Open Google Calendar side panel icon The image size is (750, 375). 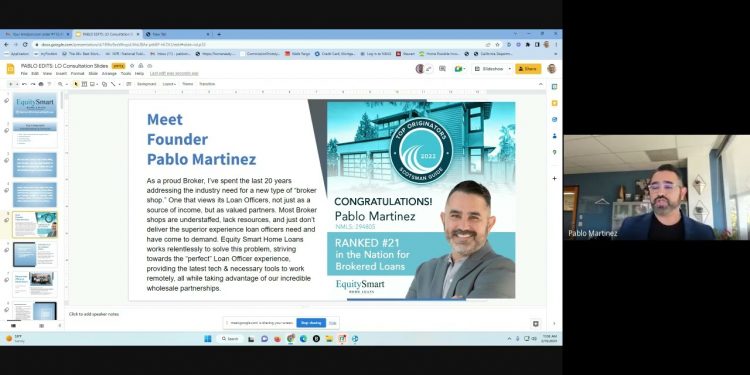554,87
